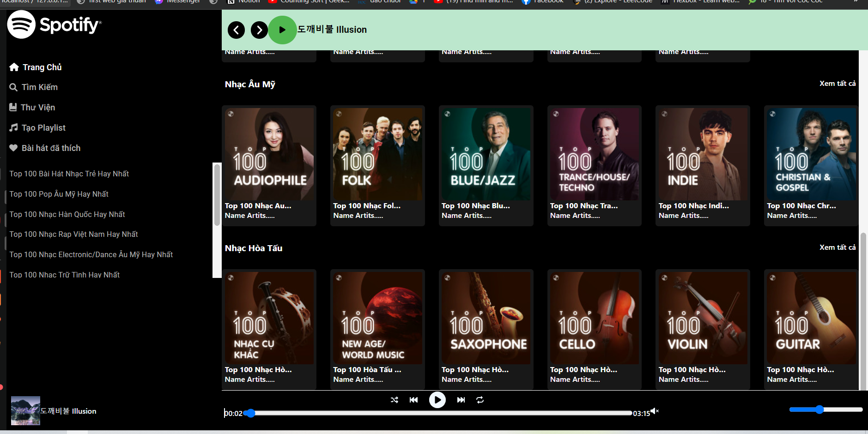868x434 pixels.
Task: Toggle repeat playback mode
Action: 480,400
